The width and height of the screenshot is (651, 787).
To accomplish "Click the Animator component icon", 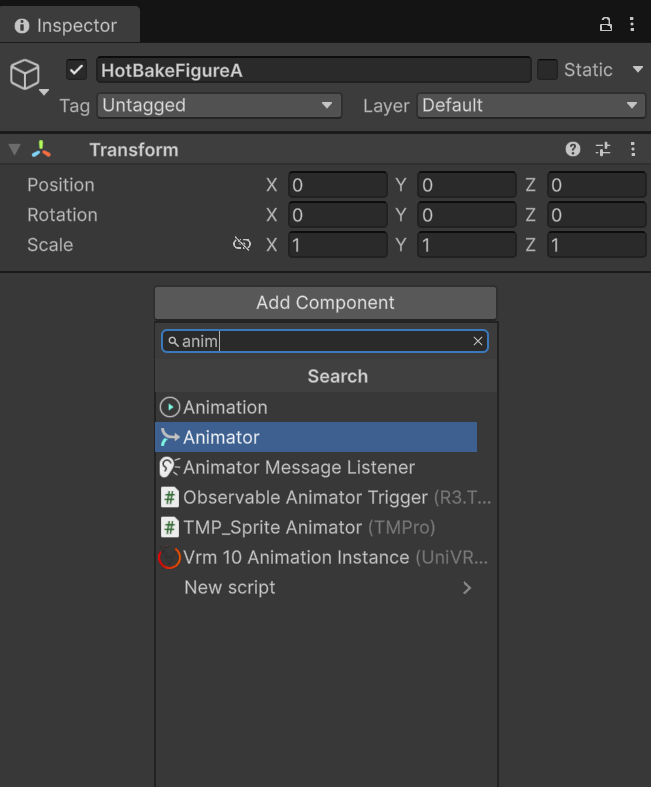I will [x=170, y=437].
